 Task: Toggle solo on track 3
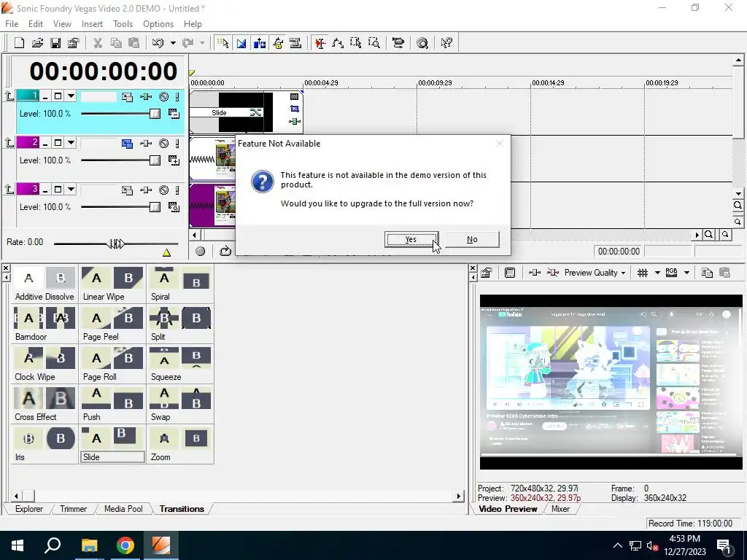tap(177, 190)
